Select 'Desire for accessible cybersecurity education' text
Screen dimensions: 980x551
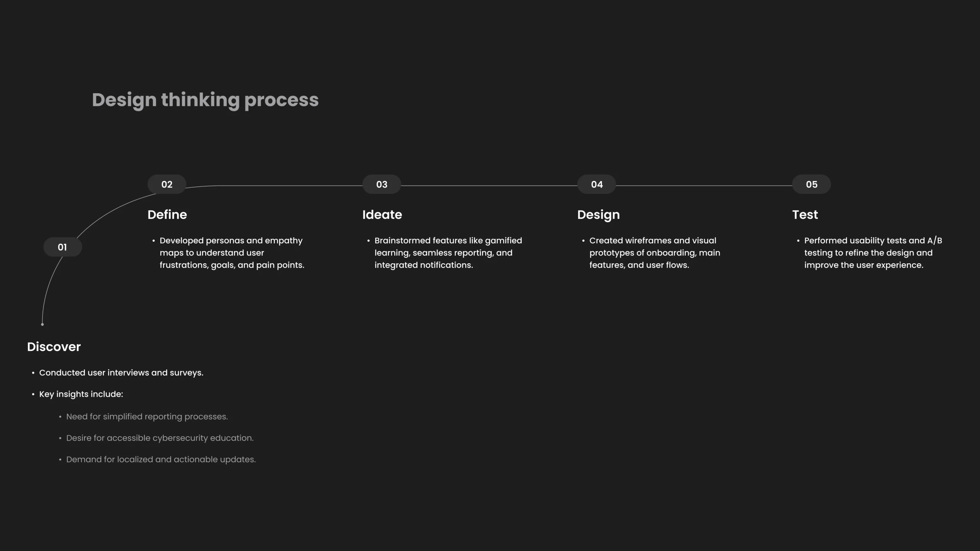pyautogui.click(x=160, y=438)
